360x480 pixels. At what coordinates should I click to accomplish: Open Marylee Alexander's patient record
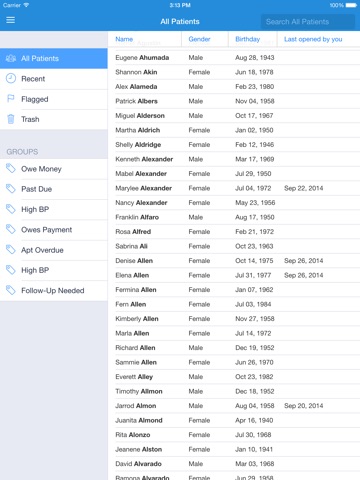click(x=234, y=188)
